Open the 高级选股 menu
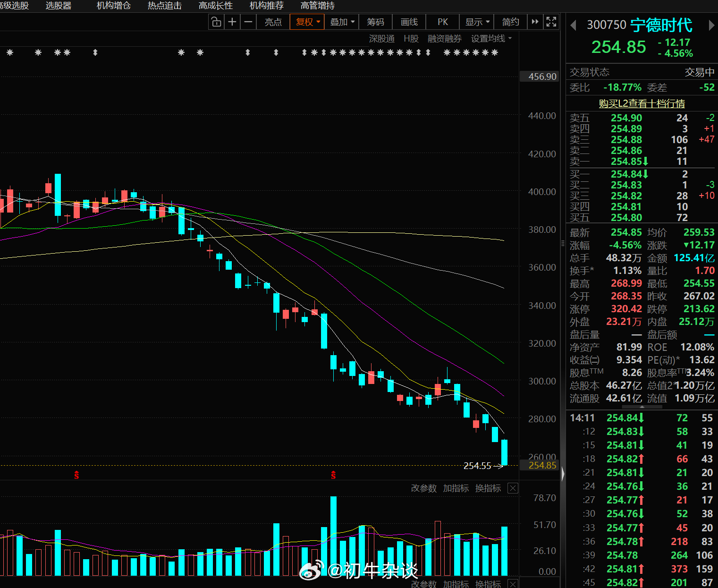Image resolution: width=718 pixels, height=588 pixels. (x=14, y=6)
